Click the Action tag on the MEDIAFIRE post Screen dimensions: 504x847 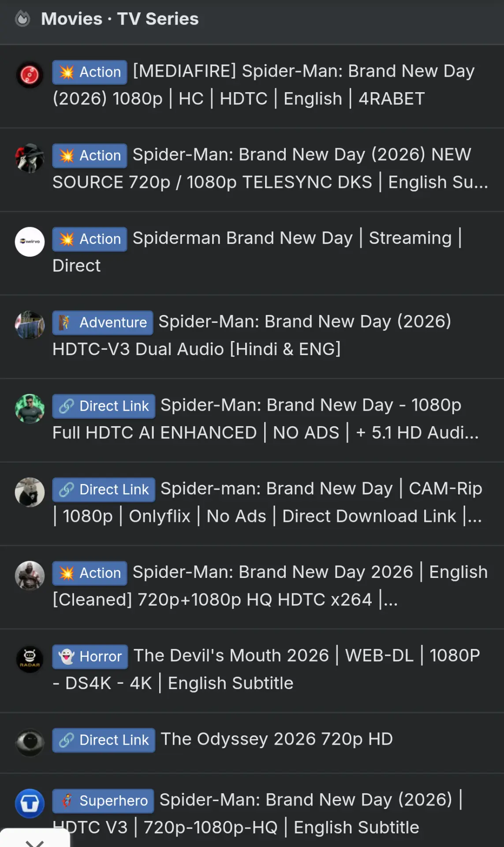[90, 72]
